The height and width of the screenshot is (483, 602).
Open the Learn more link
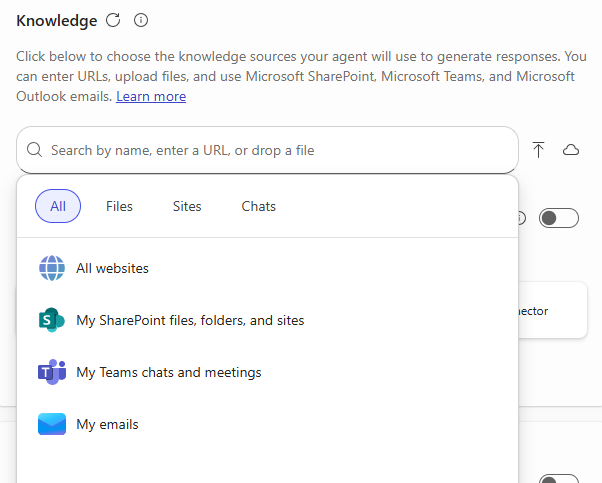click(x=151, y=96)
